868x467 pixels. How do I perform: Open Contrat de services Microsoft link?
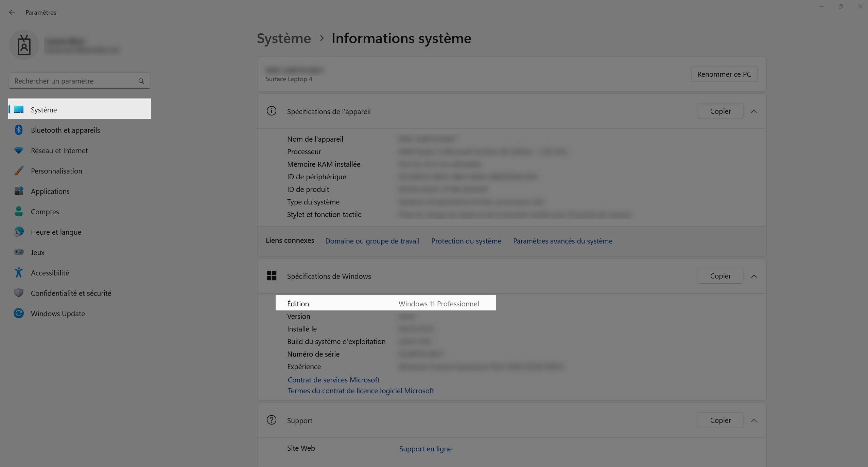(334, 380)
